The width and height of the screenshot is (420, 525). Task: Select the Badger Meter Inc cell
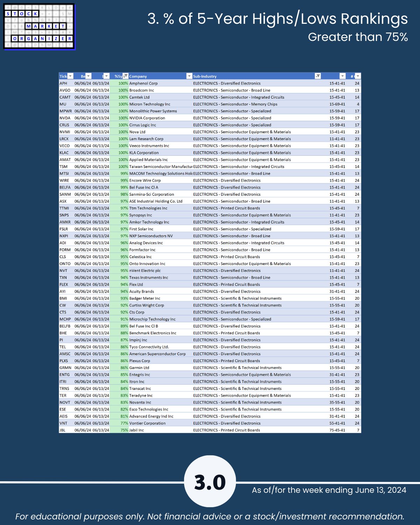click(145, 298)
